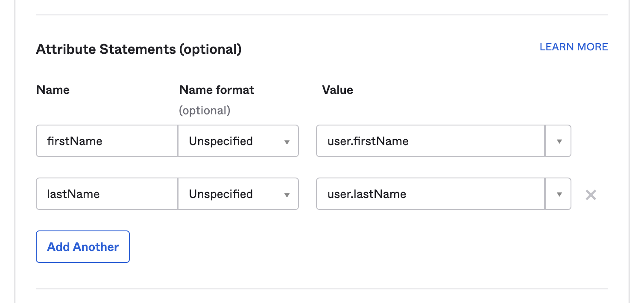Click the Attribute Statements (optional) heading
The width and height of the screenshot is (644, 303).
click(139, 50)
